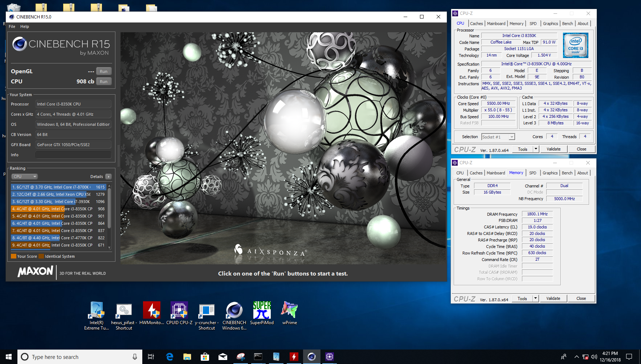The height and width of the screenshot is (364, 641).
Task: Launch SuperPiMod desktop icon
Action: click(262, 313)
